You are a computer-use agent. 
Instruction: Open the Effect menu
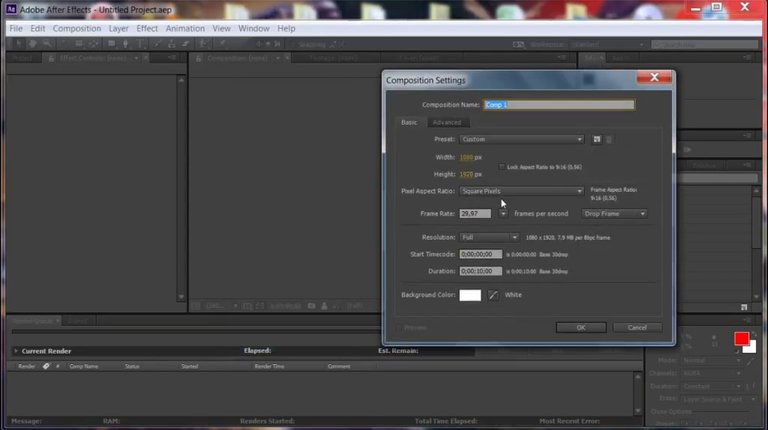(x=147, y=28)
